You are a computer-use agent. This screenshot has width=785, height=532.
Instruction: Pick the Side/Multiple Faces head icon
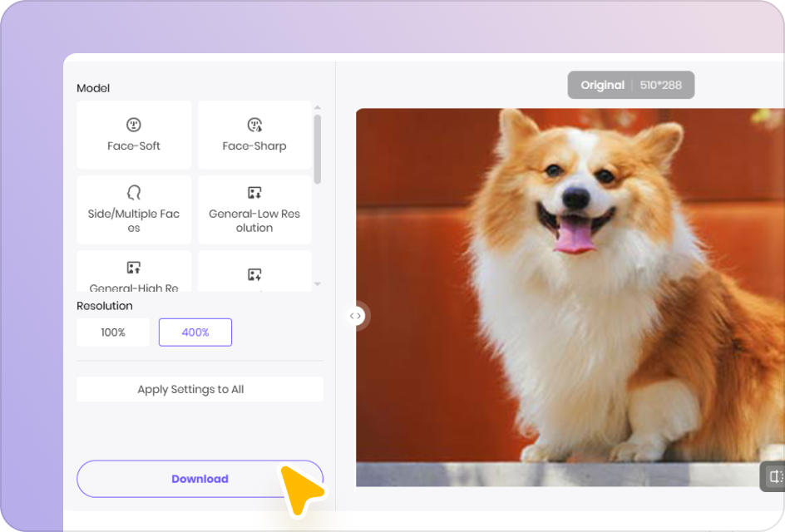[x=133, y=193]
